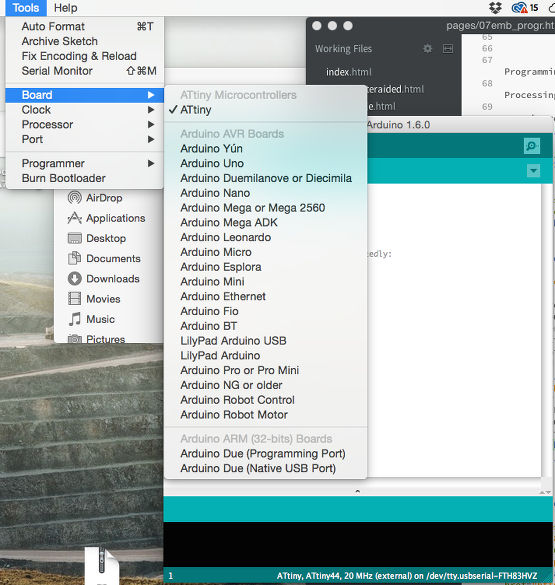Select LilyPad Arduino board
The width and height of the screenshot is (555, 585).
[x=266, y=355]
